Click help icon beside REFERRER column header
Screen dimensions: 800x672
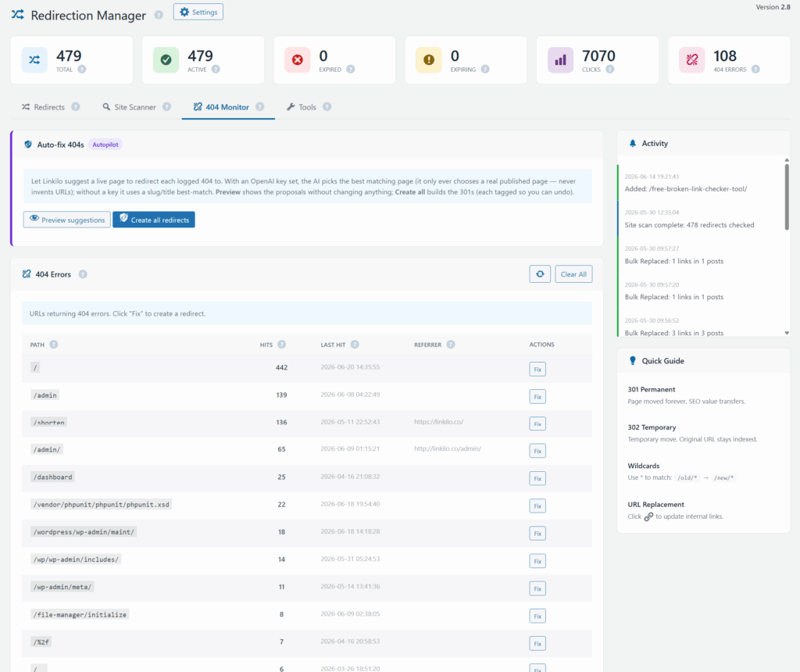pos(451,345)
